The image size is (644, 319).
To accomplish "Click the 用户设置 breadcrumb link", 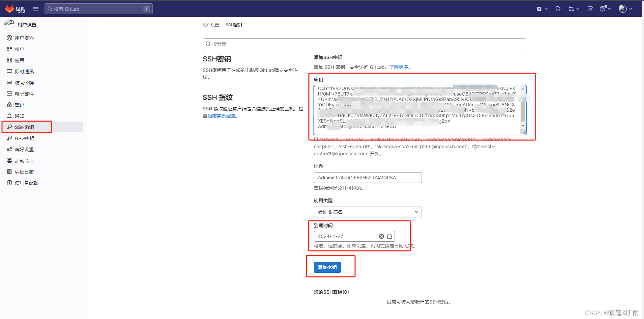I will [x=211, y=25].
